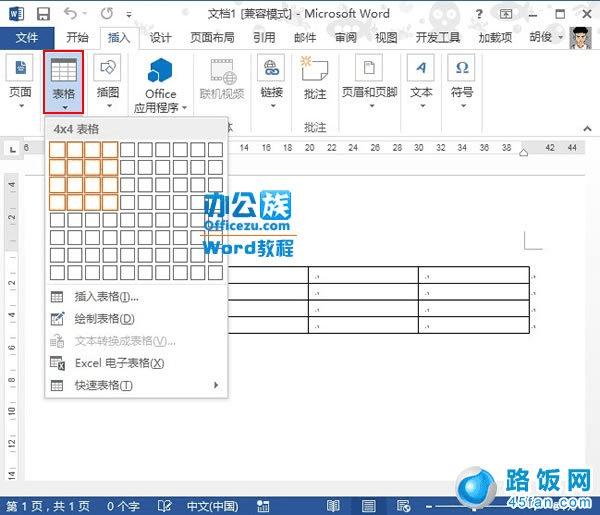
Task: Click the tab selector at ruler corner
Action: click(x=13, y=149)
